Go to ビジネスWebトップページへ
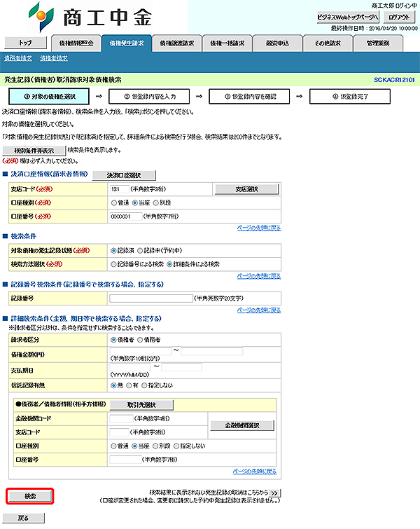 point(348,18)
